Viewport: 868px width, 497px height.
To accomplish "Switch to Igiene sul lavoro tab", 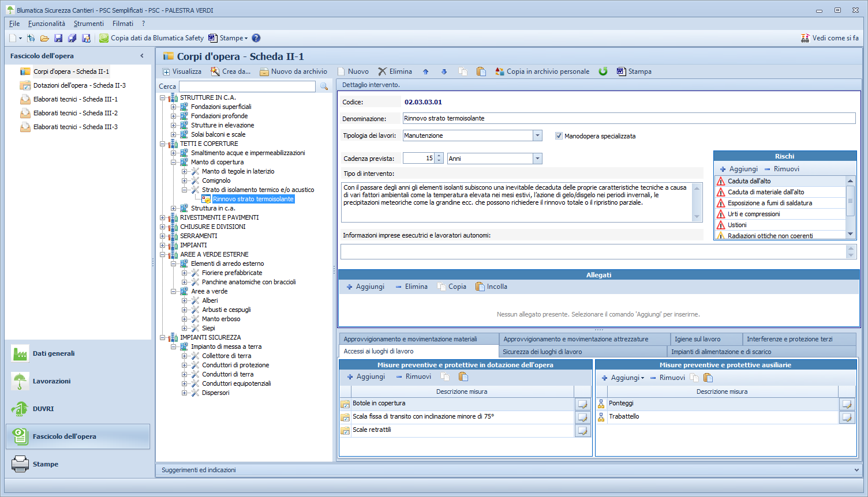I will pos(697,339).
